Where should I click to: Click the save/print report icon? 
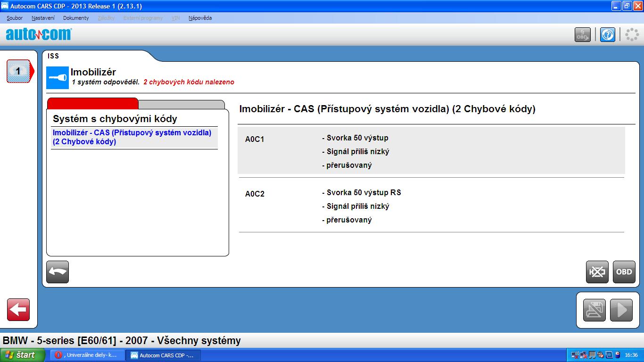[594, 310]
